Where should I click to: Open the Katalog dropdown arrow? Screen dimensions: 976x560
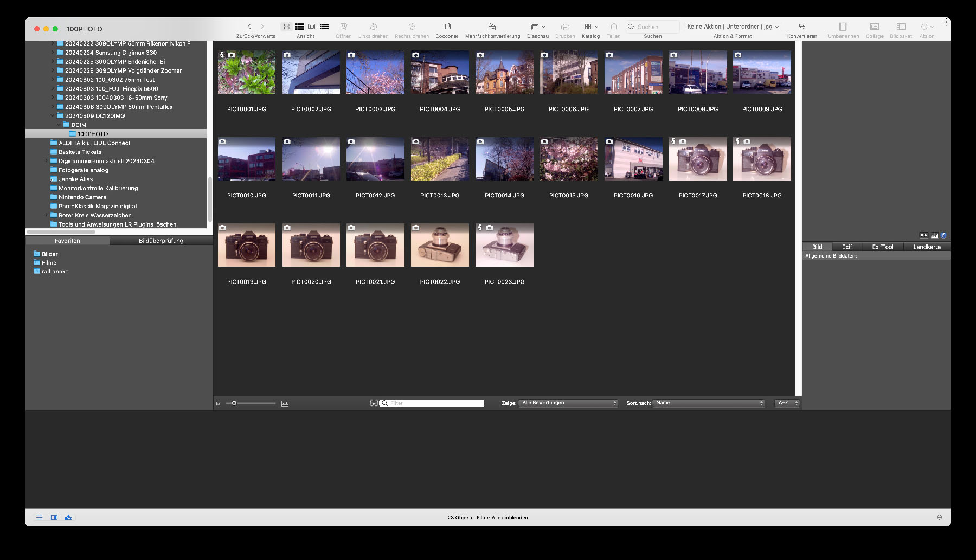[596, 27]
